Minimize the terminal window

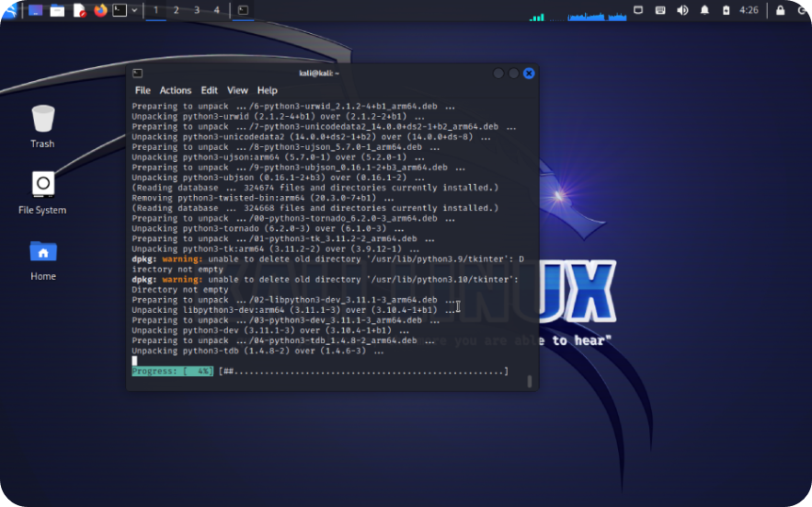pyautogui.click(x=498, y=73)
